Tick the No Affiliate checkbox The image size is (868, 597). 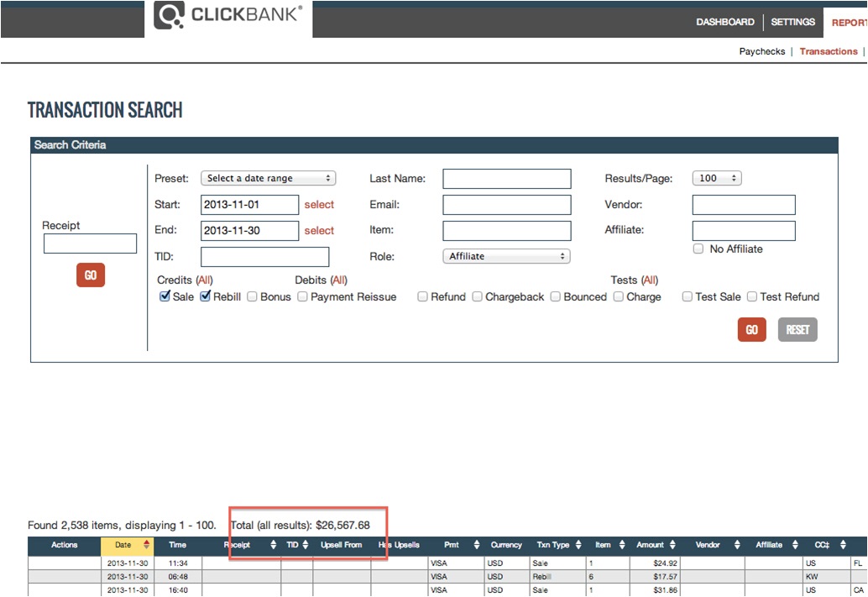coord(698,249)
